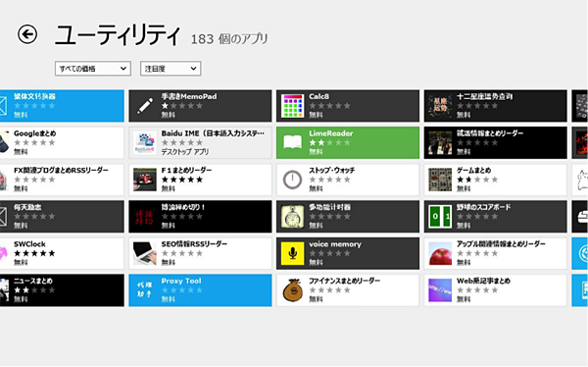Viewport: 588px width, 367px height.
Task: Click the pencil icon of 手書きMemoPad
Action: [145, 106]
